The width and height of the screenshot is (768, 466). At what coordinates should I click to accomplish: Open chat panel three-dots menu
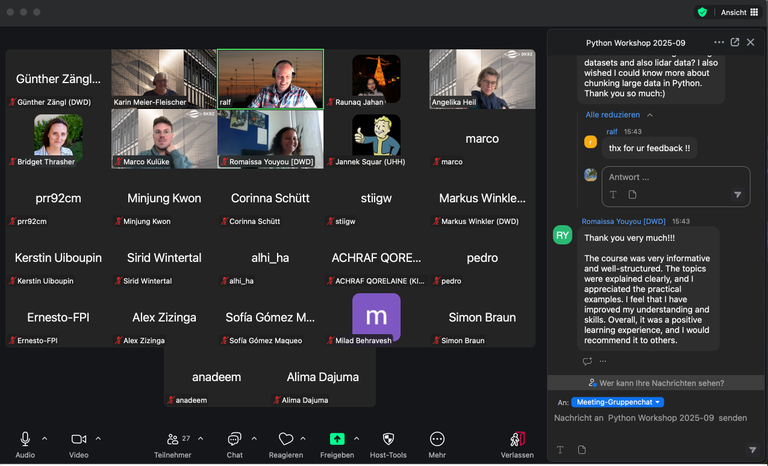[x=719, y=43]
